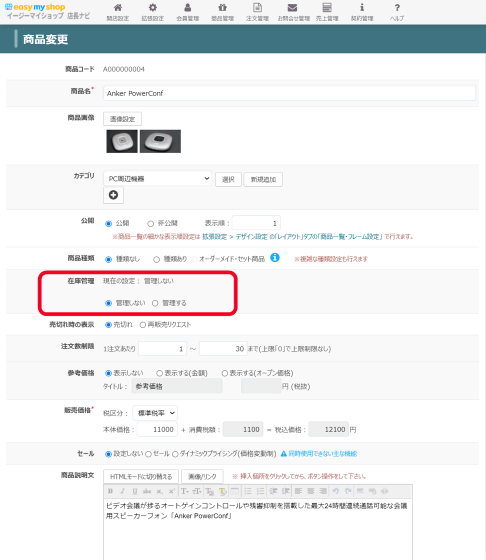Open 標準税率 tax category dropdown

coord(155,413)
